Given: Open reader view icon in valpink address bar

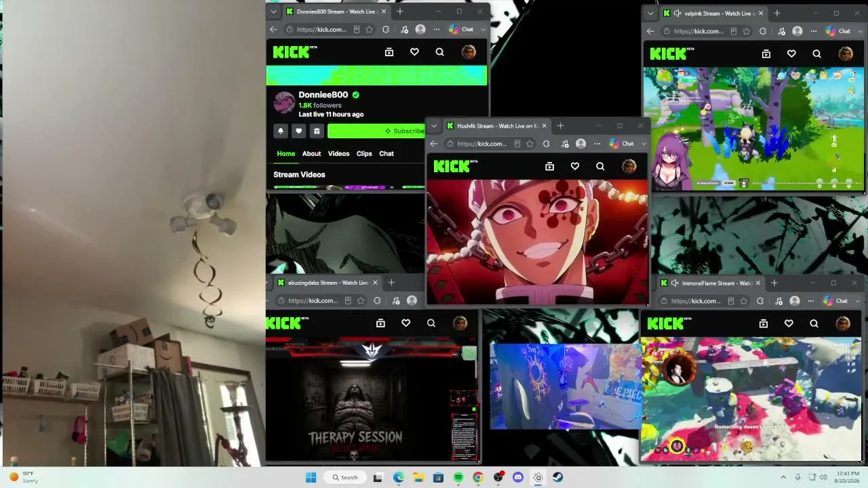Looking at the screenshot, I should click(x=733, y=31).
